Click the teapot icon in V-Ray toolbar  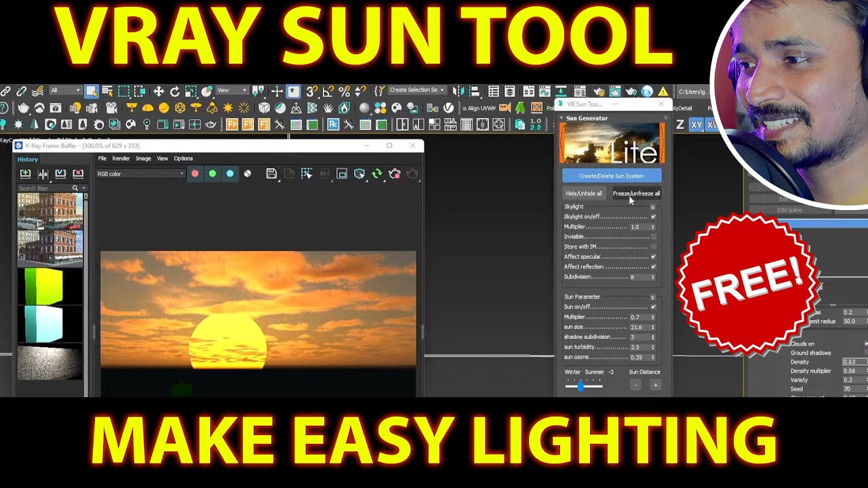[23, 108]
